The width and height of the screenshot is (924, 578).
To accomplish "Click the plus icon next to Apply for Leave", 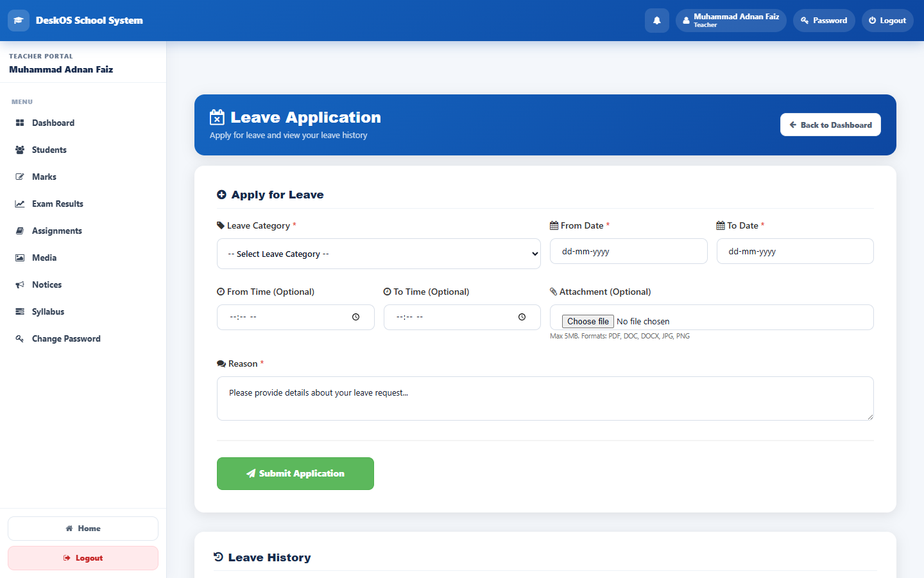I will [x=221, y=195].
